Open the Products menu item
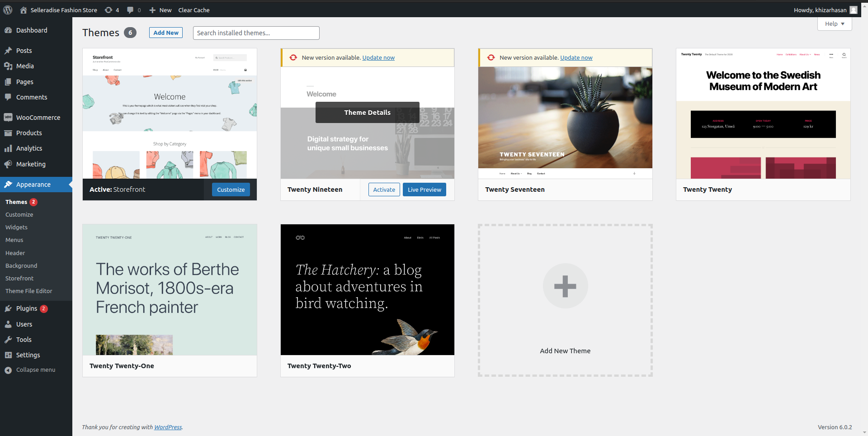868x436 pixels. coord(36,133)
